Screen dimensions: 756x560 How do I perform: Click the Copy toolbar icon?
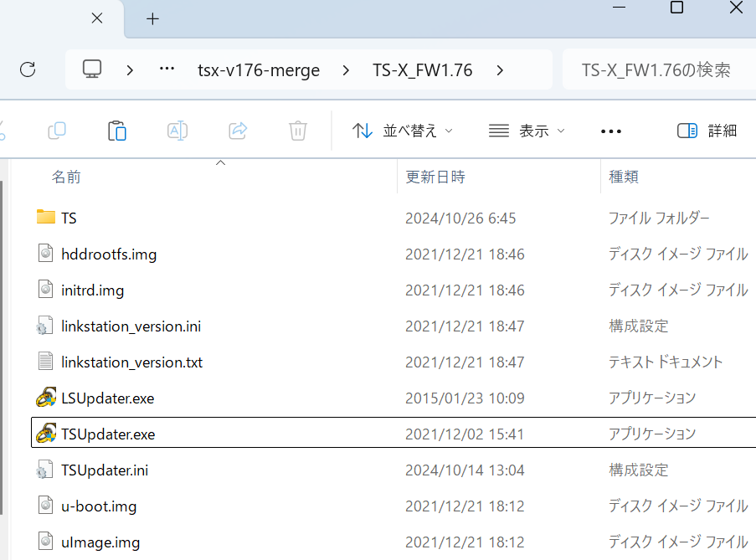[57, 131]
